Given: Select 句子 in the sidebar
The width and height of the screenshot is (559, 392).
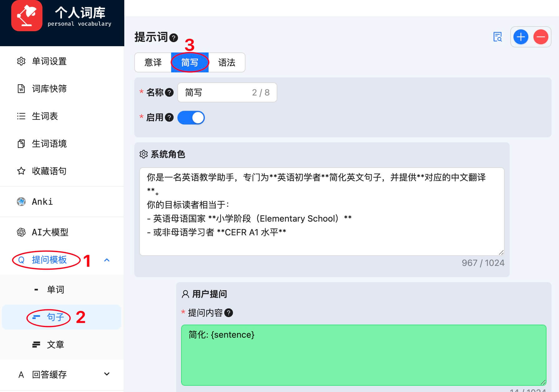Looking at the screenshot, I should coord(55,317).
